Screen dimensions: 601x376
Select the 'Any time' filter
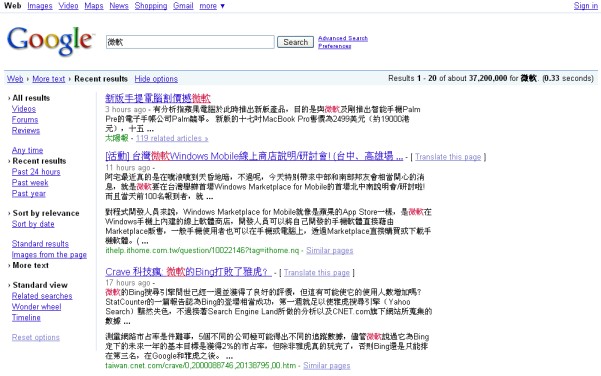click(x=28, y=150)
